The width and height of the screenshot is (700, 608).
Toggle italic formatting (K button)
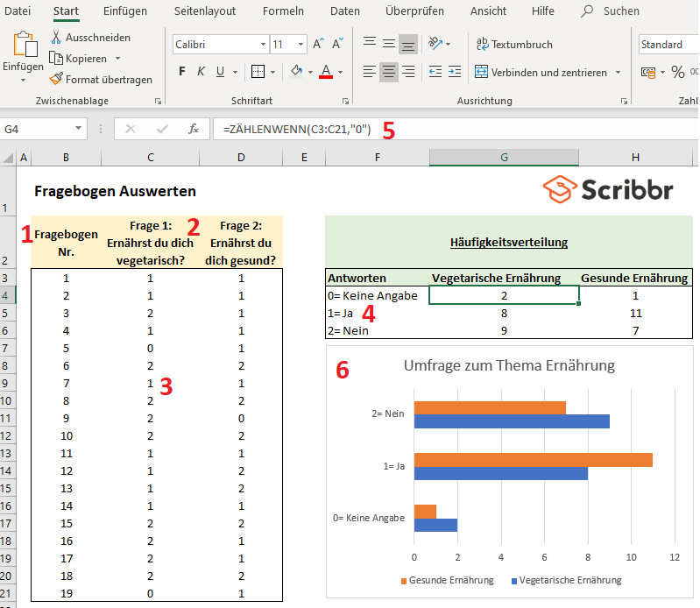coord(202,72)
